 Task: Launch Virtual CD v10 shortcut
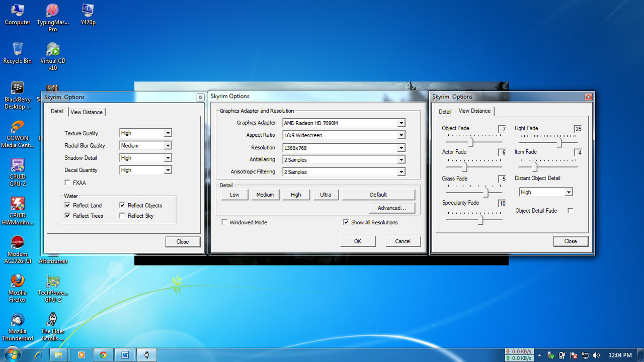(x=53, y=56)
